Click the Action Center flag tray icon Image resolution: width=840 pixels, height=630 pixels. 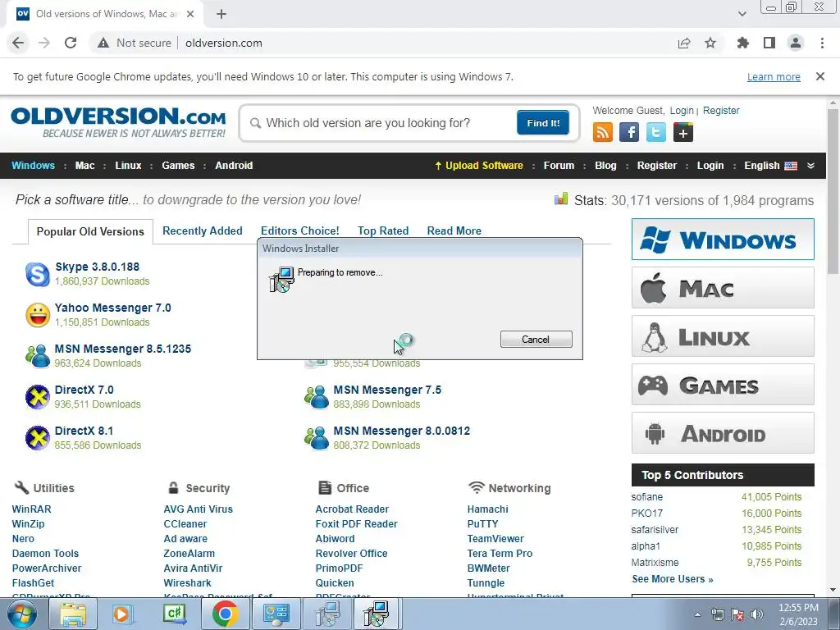click(x=737, y=614)
